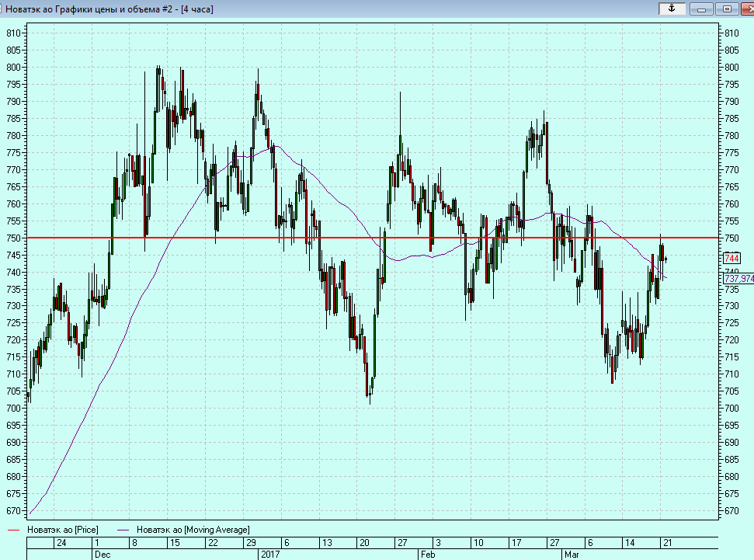Click the 690 label on the right price axis
This screenshot has width=754, height=560.
point(731,442)
